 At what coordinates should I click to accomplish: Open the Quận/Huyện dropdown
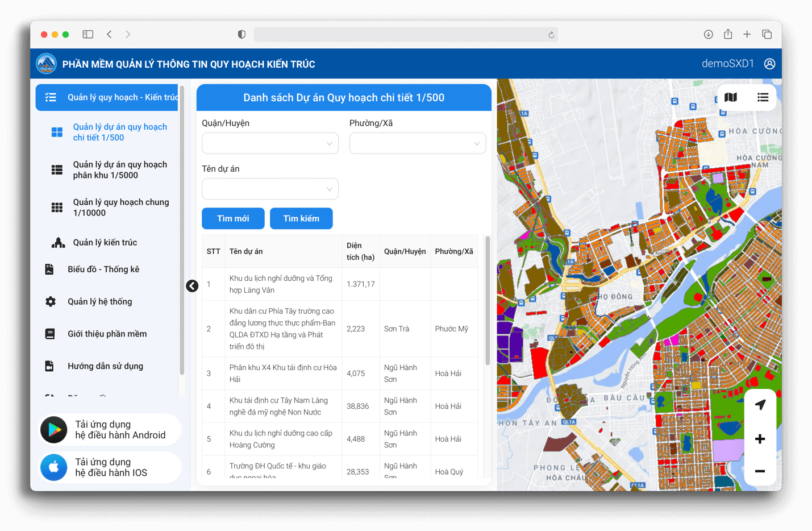[x=270, y=143]
